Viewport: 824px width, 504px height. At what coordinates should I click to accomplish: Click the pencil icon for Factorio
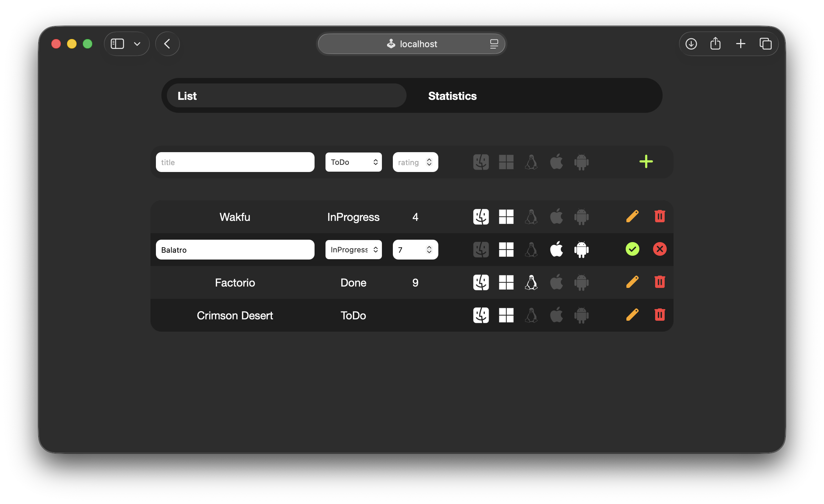632,282
